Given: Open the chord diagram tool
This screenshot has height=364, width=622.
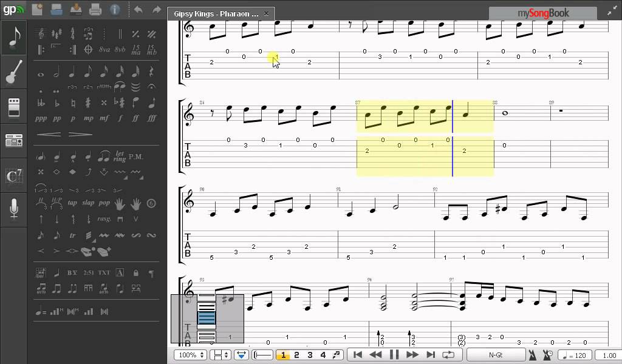Looking at the screenshot, I should (x=41, y=273).
